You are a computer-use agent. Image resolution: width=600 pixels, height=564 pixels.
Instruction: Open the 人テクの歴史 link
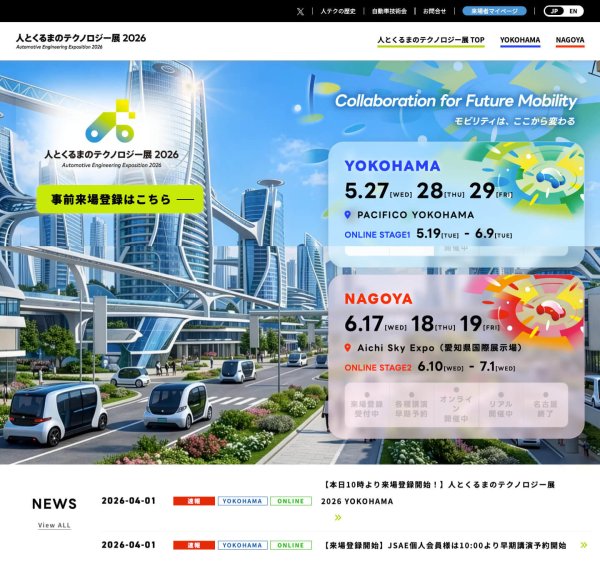[338, 11]
